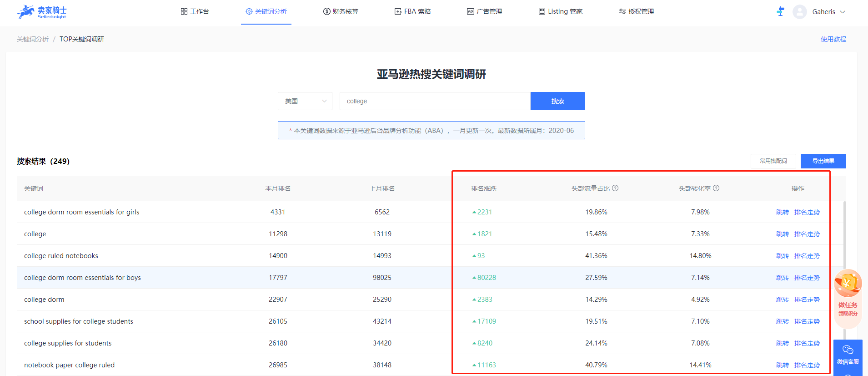Expand the Gaheris account menu arrow
This screenshot has width=868, height=376.
843,12
